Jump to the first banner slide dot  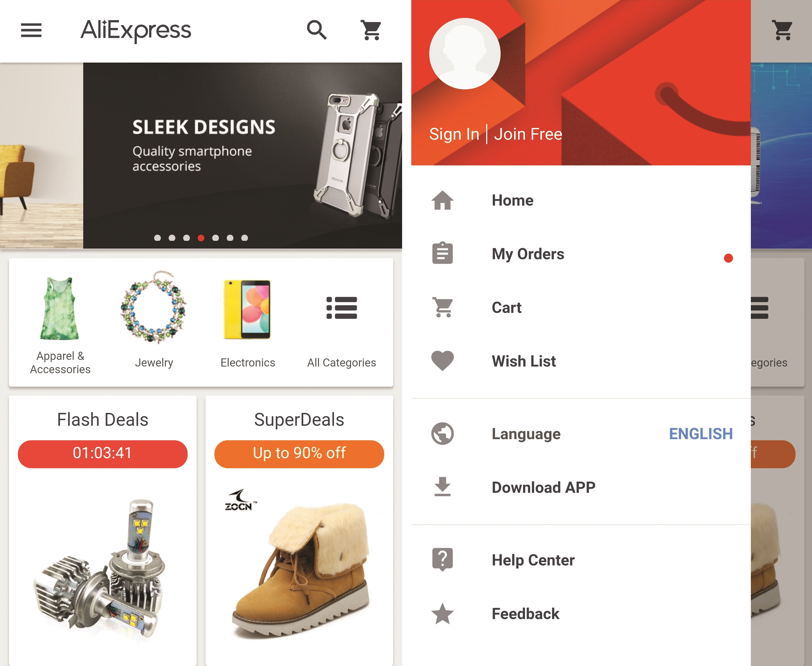coord(157,238)
